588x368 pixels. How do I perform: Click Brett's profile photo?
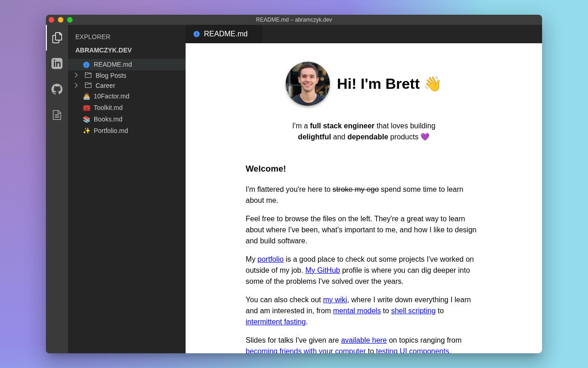coord(308,84)
